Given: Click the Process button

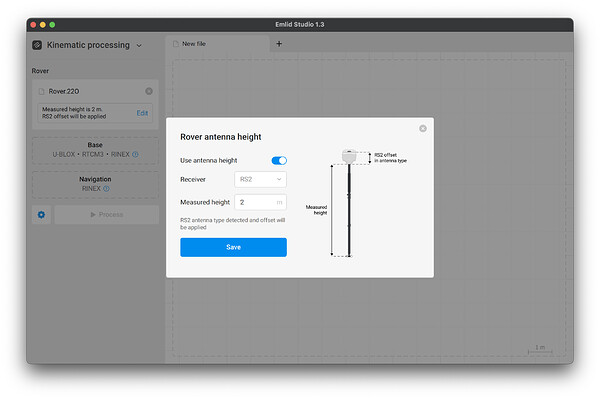Looking at the screenshot, I should point(106,215).
